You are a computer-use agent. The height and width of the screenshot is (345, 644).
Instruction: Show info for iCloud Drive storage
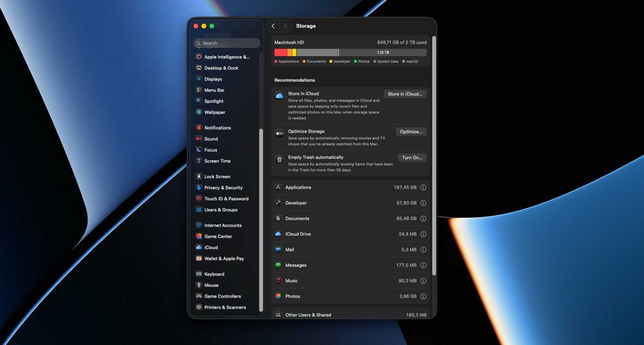pyautogui.click(x=423, y=234)
